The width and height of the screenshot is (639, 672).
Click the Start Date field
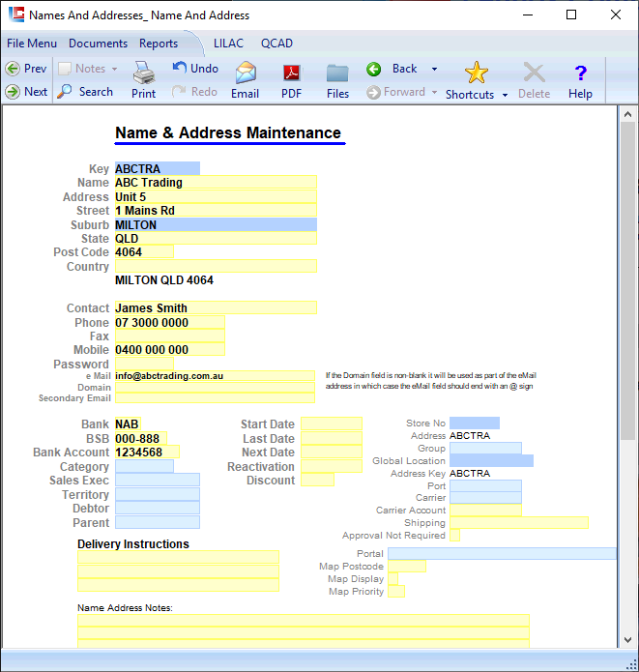tap(332, 424)
